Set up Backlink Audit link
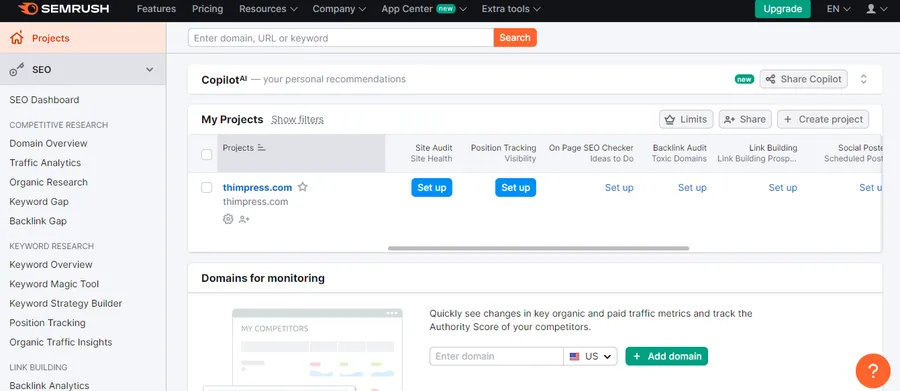Viewport: 900px width, 391px height. (692, 188)
